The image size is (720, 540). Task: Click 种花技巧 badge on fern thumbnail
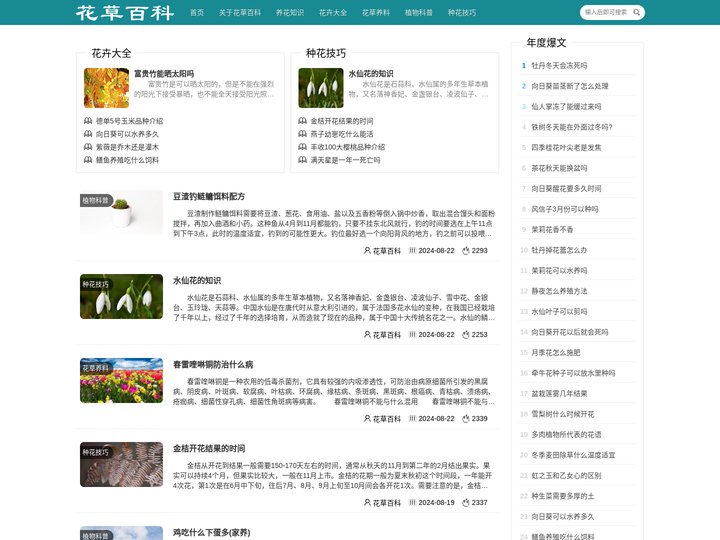coord(96,452)
